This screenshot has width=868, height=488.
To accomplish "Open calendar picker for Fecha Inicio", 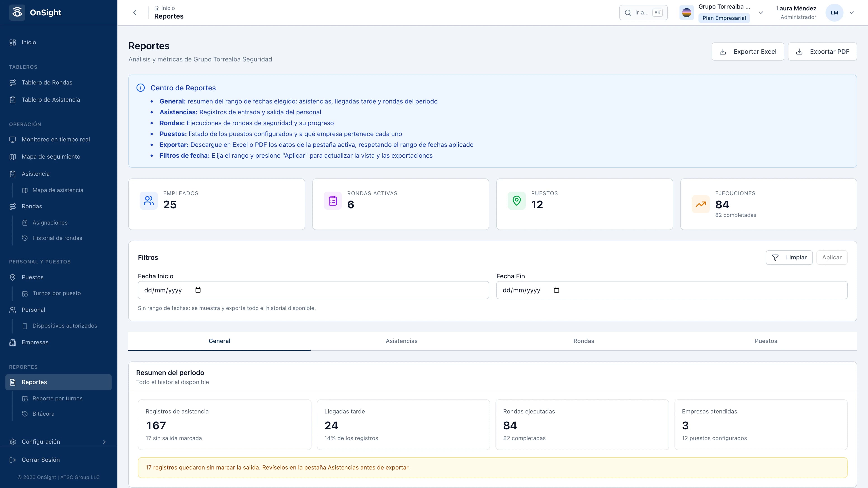I will pos(198,290).
